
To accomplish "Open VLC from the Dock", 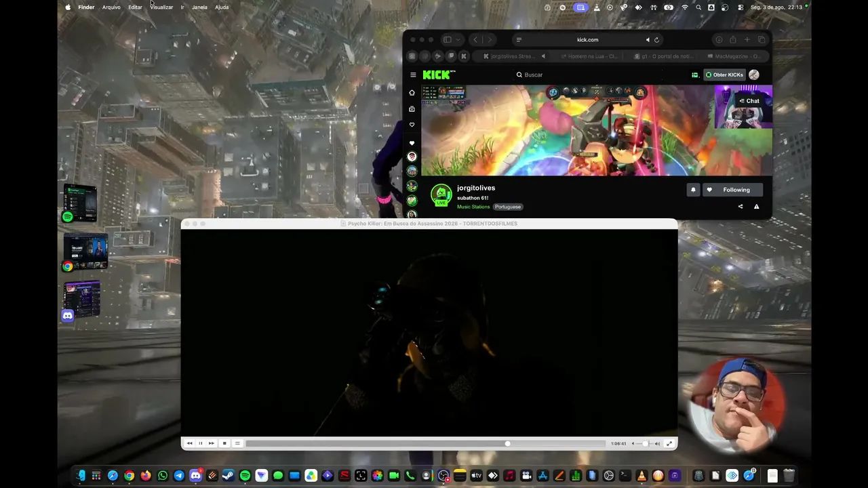I will point(642,476).
